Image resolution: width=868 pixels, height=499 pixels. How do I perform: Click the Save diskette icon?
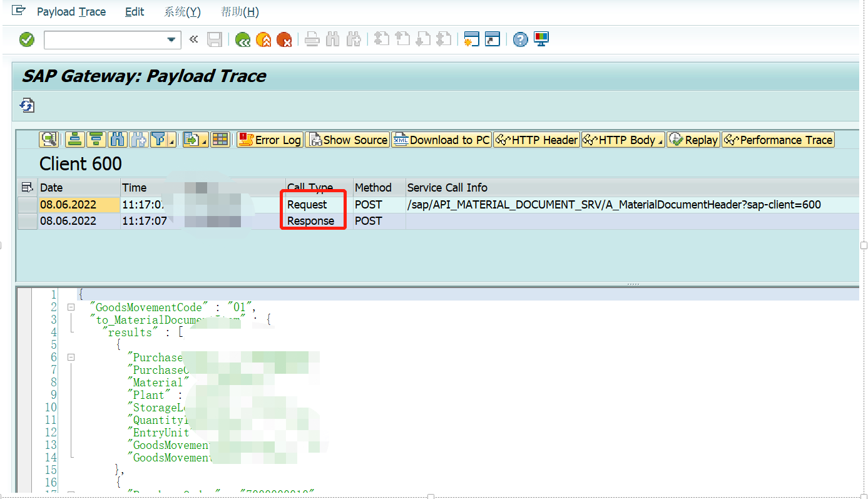(215, 39)
